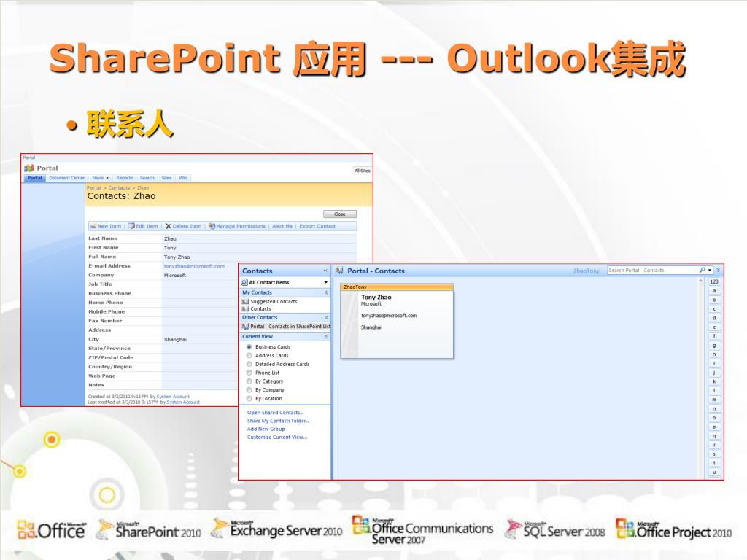
Task: Click Open Shared Contacts... link
Action: pyautogui.click(x=275, y=413)
